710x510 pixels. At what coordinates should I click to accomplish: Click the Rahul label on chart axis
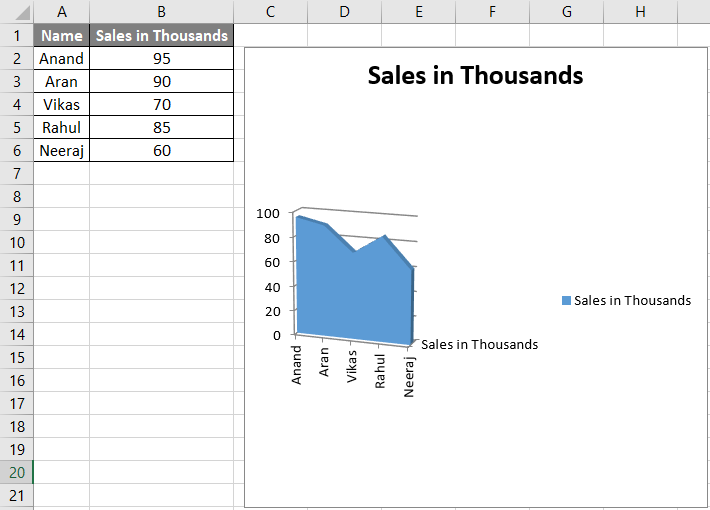point(380,370)
